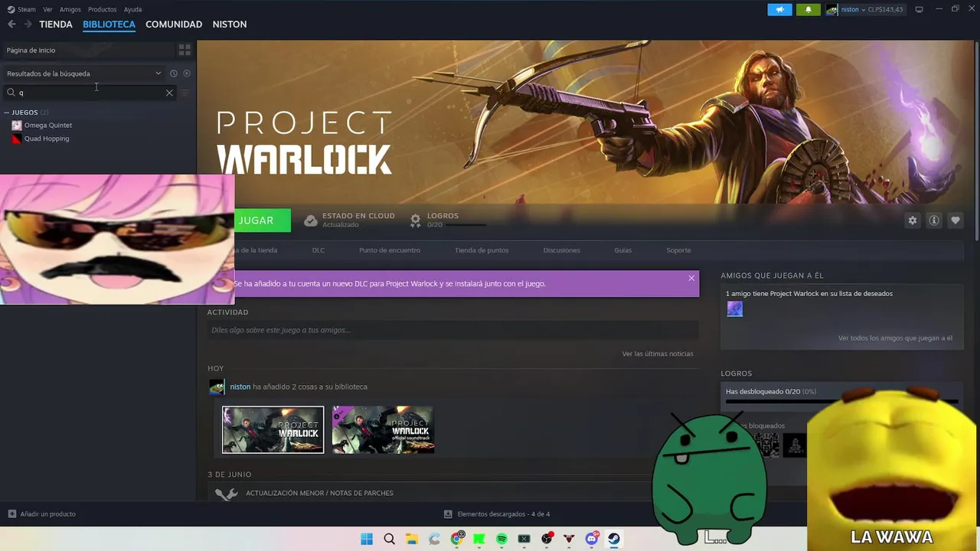Viewport: 980px width, 551px height.
Task: Open Windows taskbar search
Action: tap(389, 539)
